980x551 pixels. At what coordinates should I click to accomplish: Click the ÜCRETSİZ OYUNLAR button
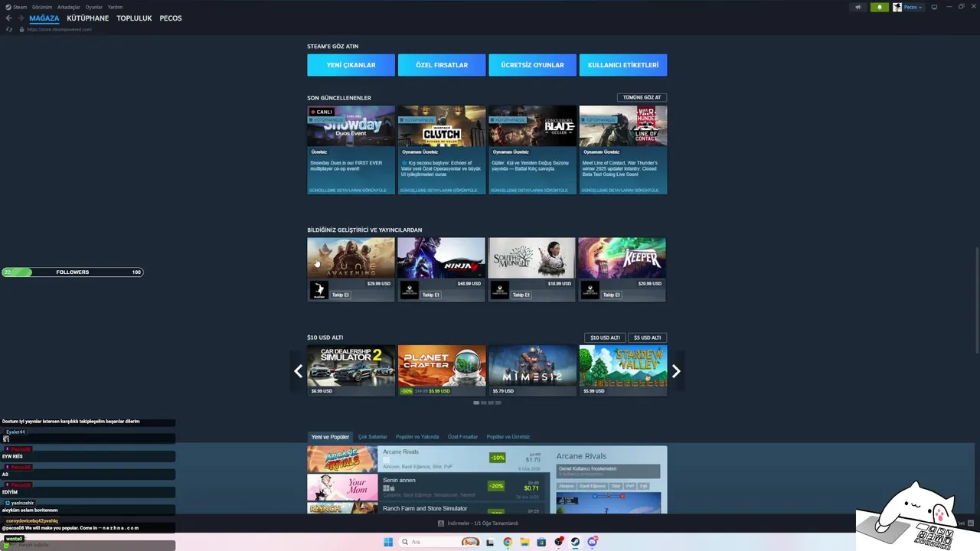533,65
